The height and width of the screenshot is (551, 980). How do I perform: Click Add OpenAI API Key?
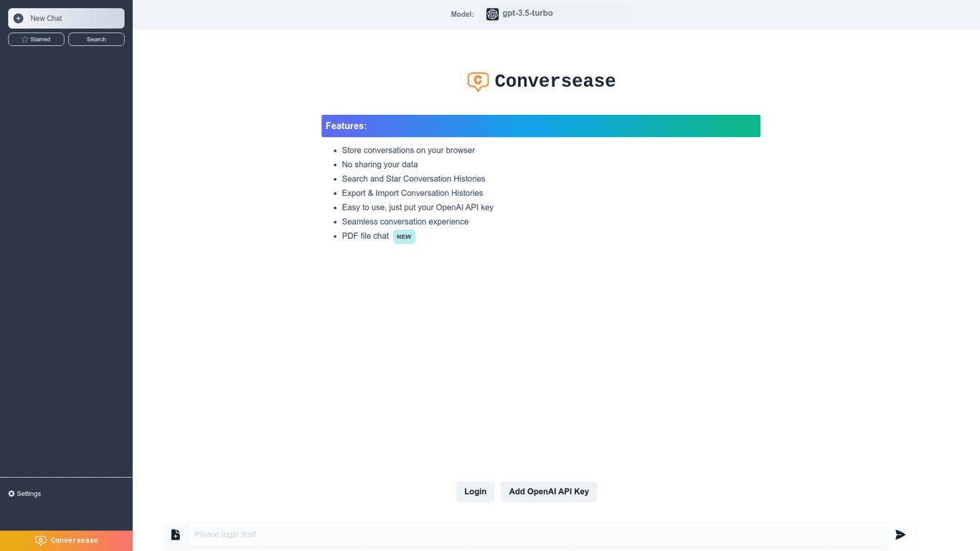(x=548, y=491)
